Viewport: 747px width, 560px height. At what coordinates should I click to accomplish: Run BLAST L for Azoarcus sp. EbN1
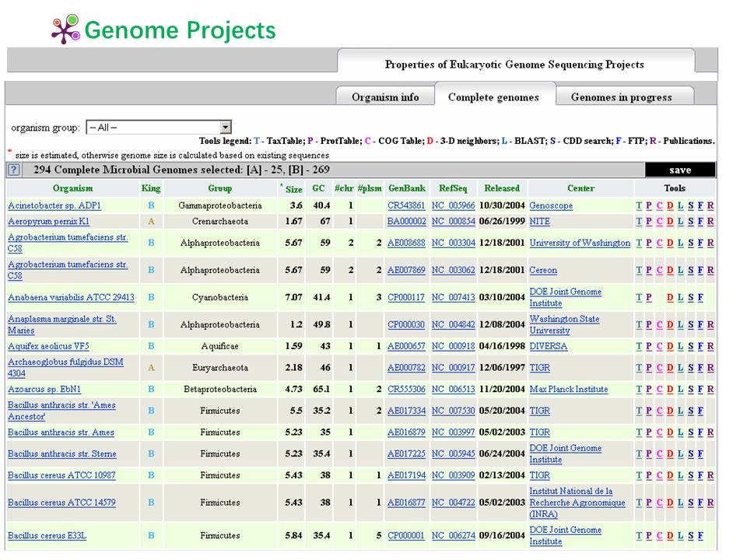pyautogui.click(x=680, y=390)
